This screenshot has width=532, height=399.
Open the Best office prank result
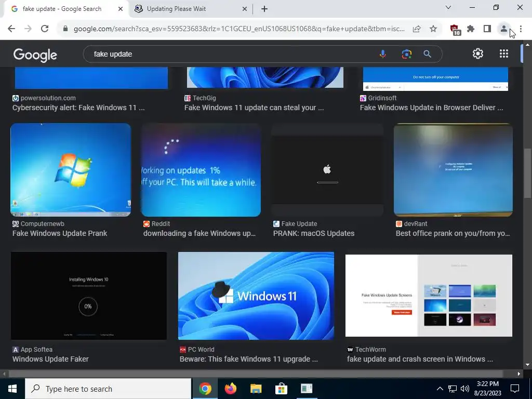[x=453, y=233]
